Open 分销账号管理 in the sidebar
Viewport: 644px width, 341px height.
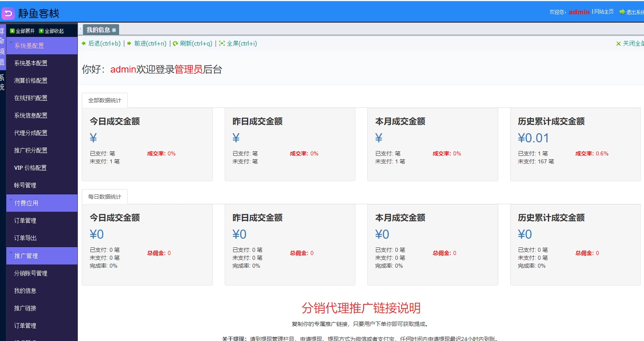[31, 273]
